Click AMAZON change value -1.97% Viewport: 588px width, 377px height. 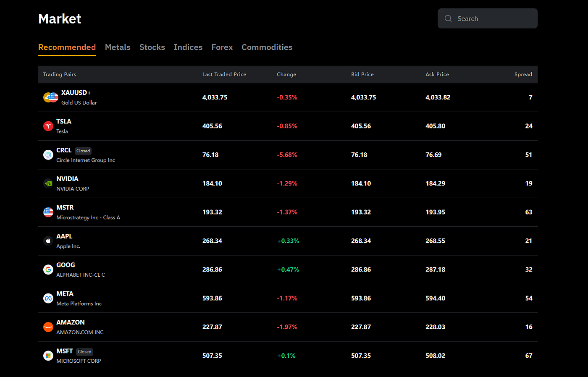[x=287, y=327]
